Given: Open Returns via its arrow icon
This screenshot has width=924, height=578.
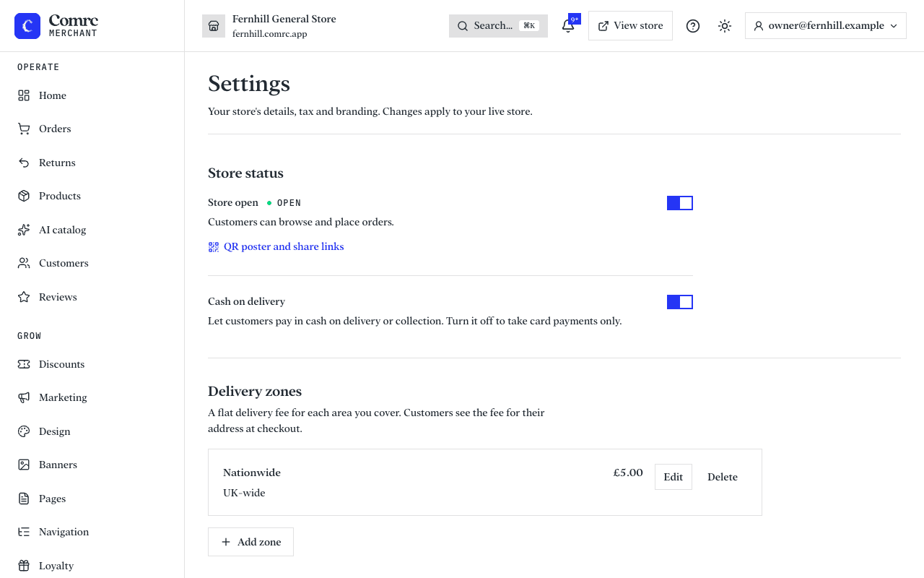Looking at the screenshot, I should 24,163.
